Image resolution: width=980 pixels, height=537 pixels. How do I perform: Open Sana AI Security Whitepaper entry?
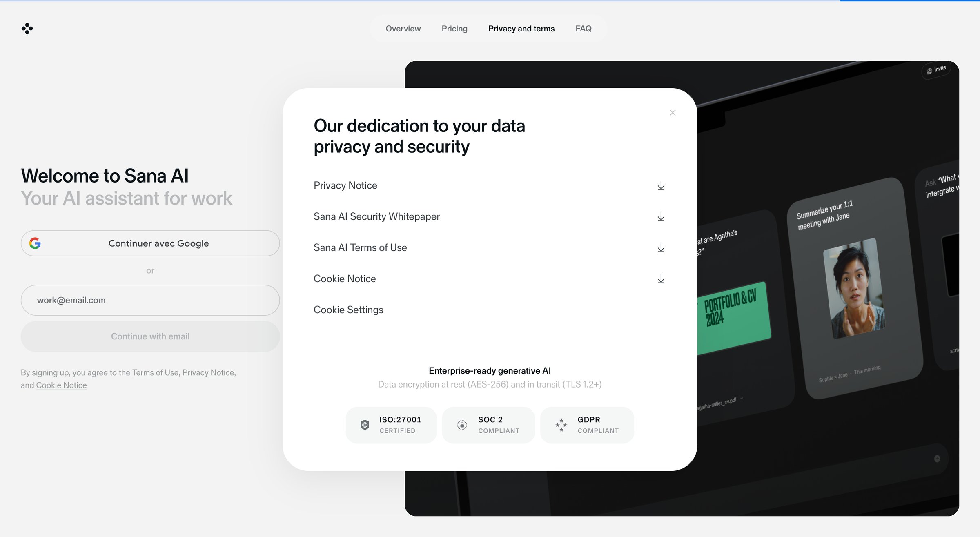click(x=376, y=217)
